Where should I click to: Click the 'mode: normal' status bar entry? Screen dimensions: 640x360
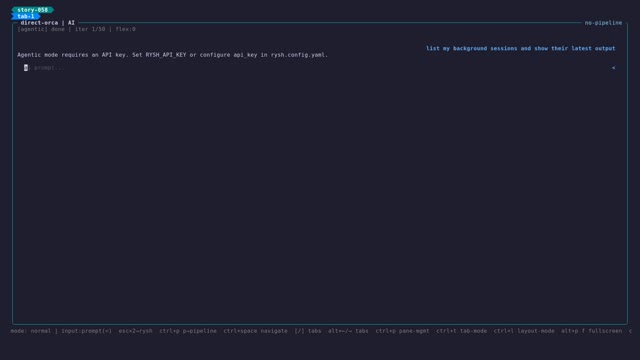pos(31,331)
